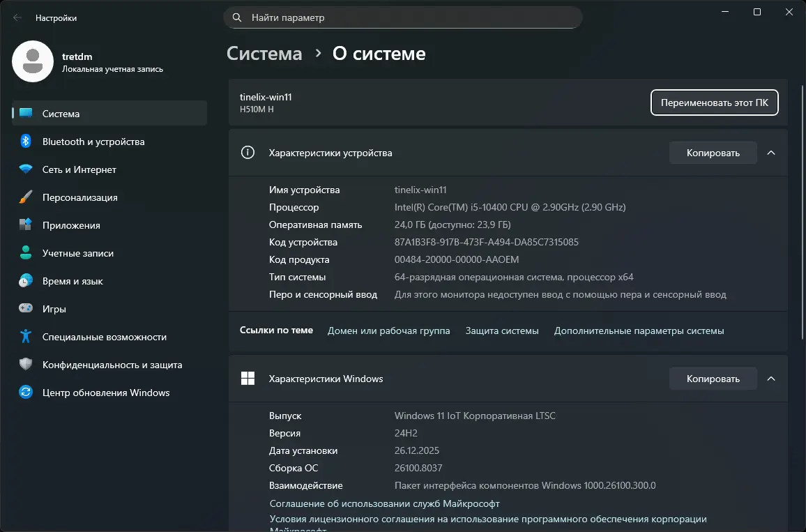
Task: Copy device specifications with Копировать
Action: (x=713, y=153)
